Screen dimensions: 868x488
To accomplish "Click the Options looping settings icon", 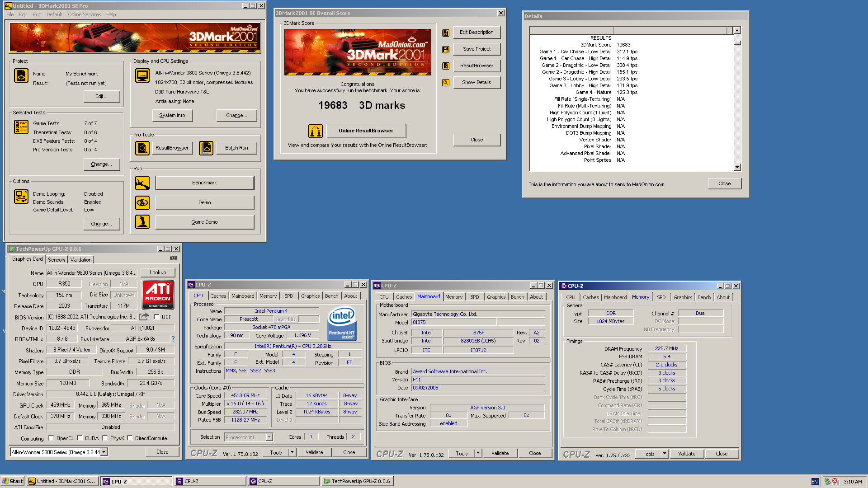I will click(21, 197).
